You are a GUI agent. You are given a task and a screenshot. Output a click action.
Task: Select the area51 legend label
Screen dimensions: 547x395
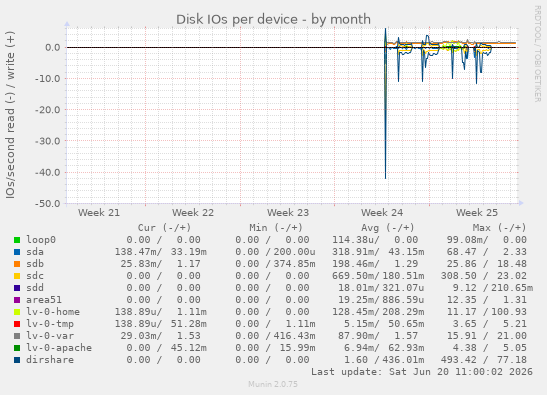(x=44, y=300)
